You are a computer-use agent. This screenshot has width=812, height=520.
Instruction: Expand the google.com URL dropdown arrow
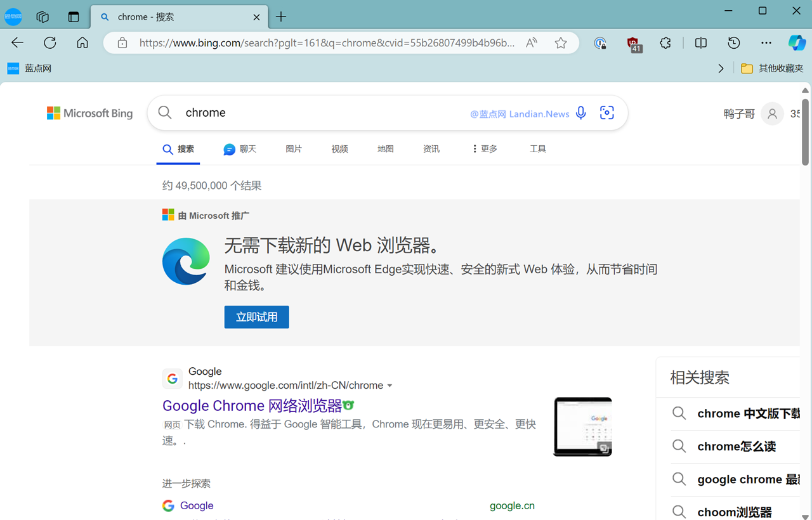tap(390, 386)
